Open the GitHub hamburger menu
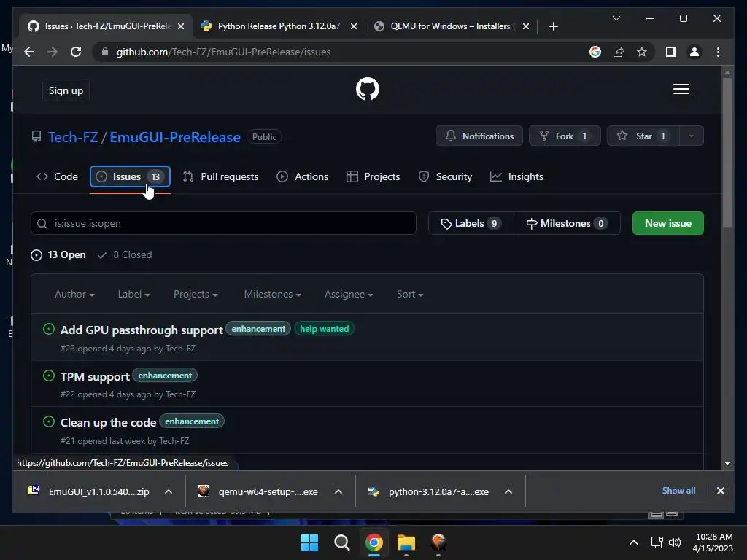Viewport: 747px width, 560px height. click(681, 89)
